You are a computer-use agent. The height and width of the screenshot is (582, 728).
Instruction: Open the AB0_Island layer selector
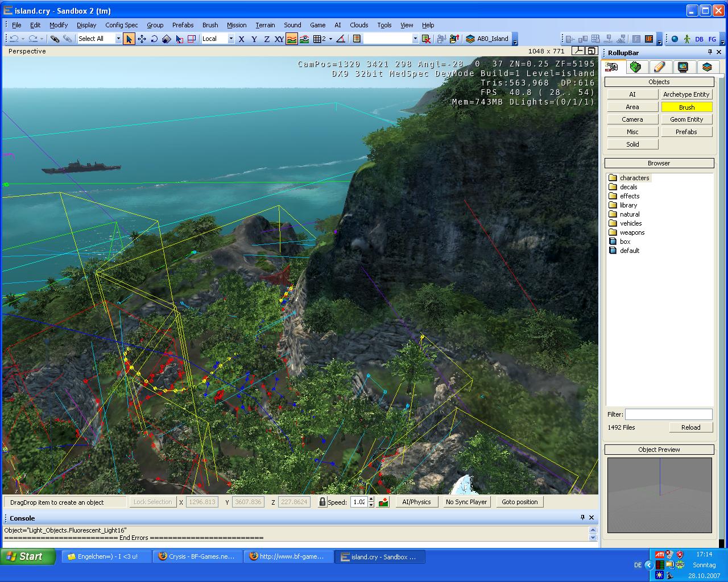coord(487,39)
